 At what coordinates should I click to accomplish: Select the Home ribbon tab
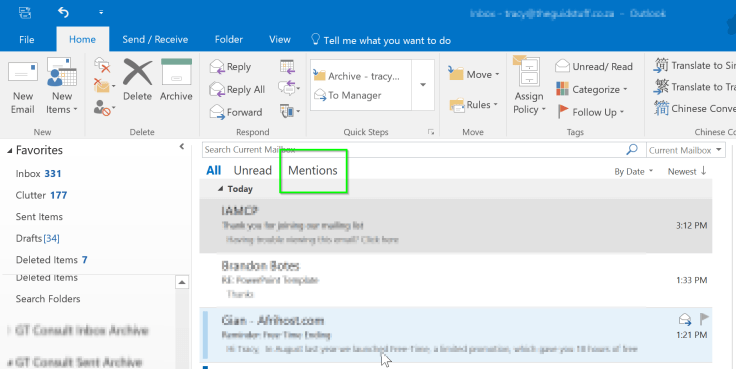pos(83,39)
